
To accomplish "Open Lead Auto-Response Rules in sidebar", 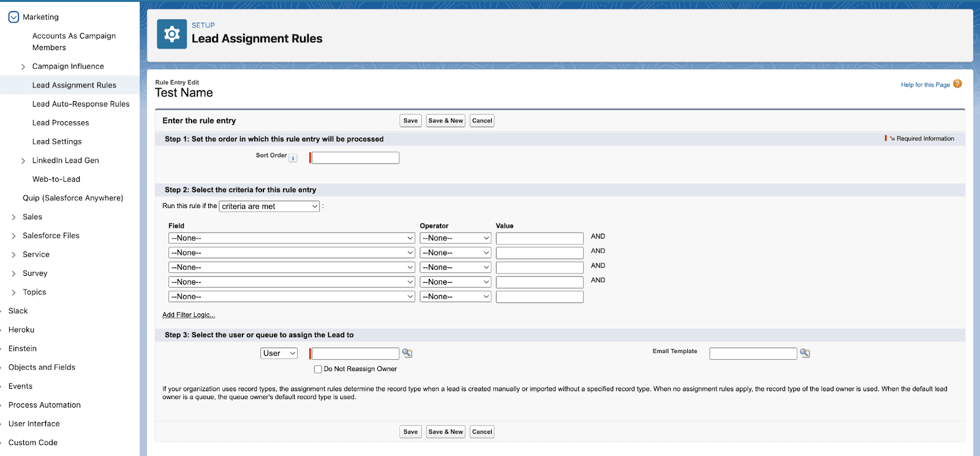I will pos(81,104).
